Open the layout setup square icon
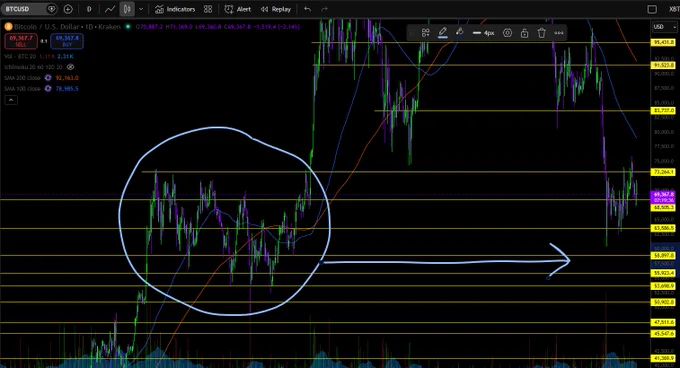680x368 pixels. [652, 9]
